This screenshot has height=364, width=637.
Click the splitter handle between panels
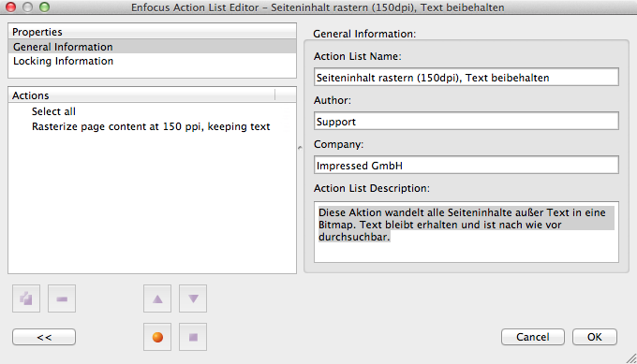coord(300,148)
